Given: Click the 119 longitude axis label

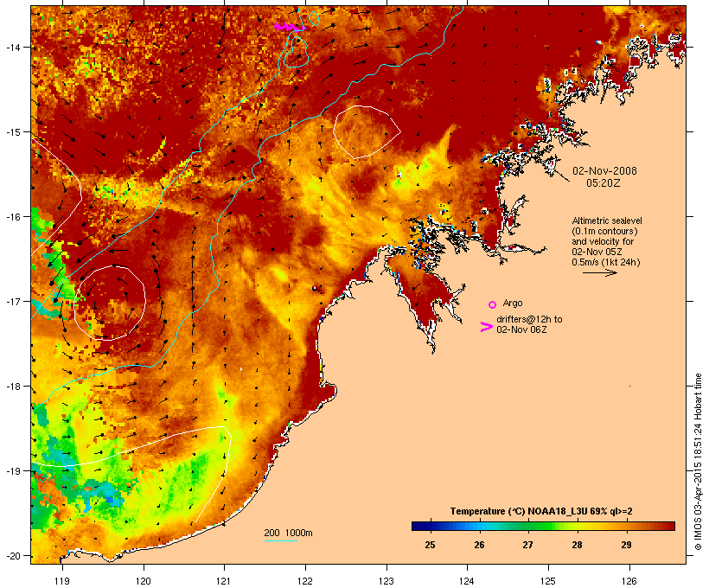Looking at the screenshot, I should tap(62, 581).
